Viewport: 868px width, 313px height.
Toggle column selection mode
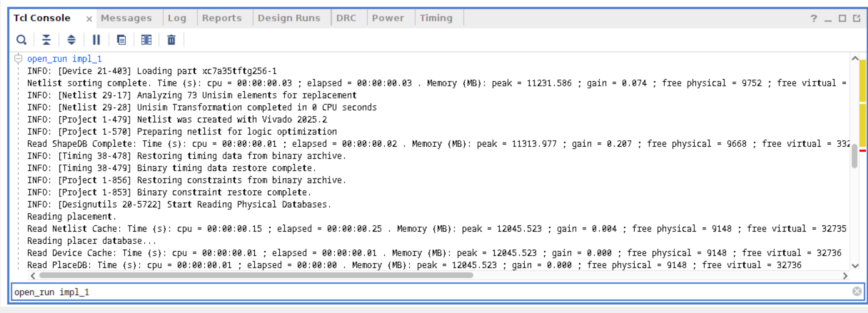click(x=146, y=40)
